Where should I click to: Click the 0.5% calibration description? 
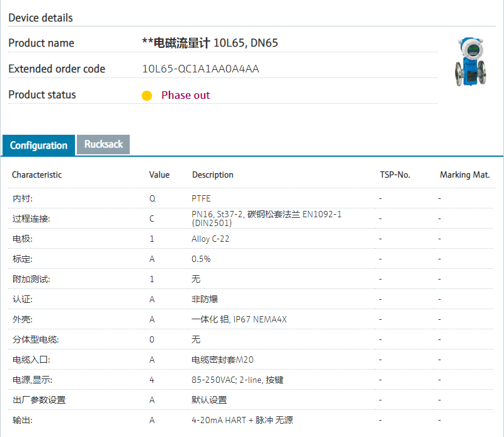coord(201,259)
